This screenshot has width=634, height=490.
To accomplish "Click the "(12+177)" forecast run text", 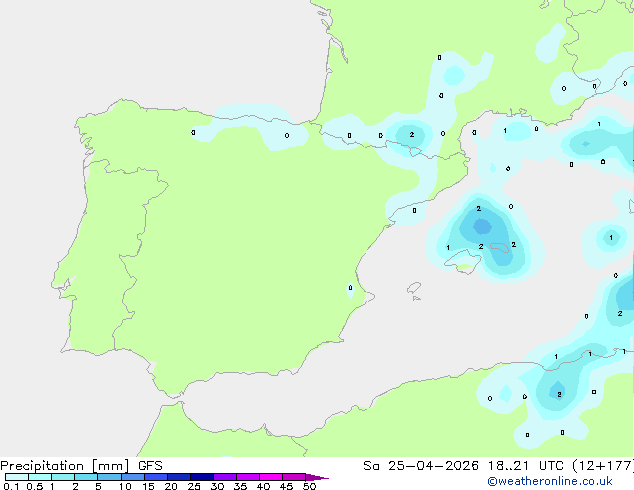I will click(603, 466).
